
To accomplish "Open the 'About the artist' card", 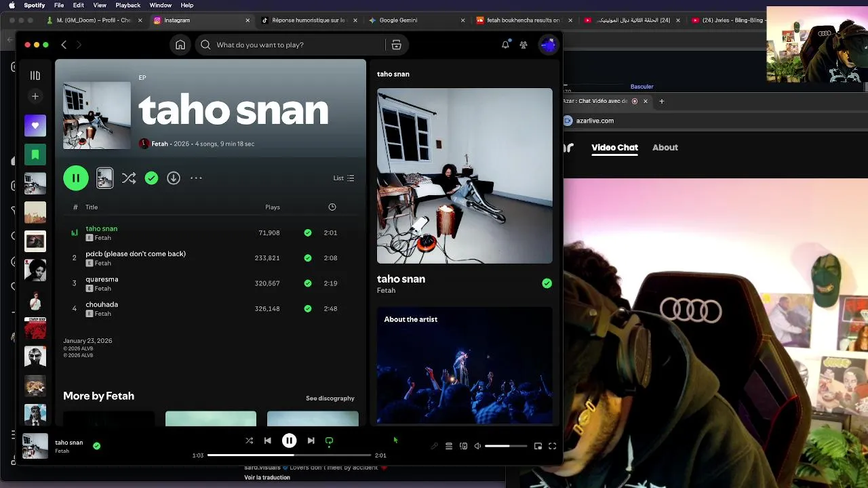I will (465, 366).
